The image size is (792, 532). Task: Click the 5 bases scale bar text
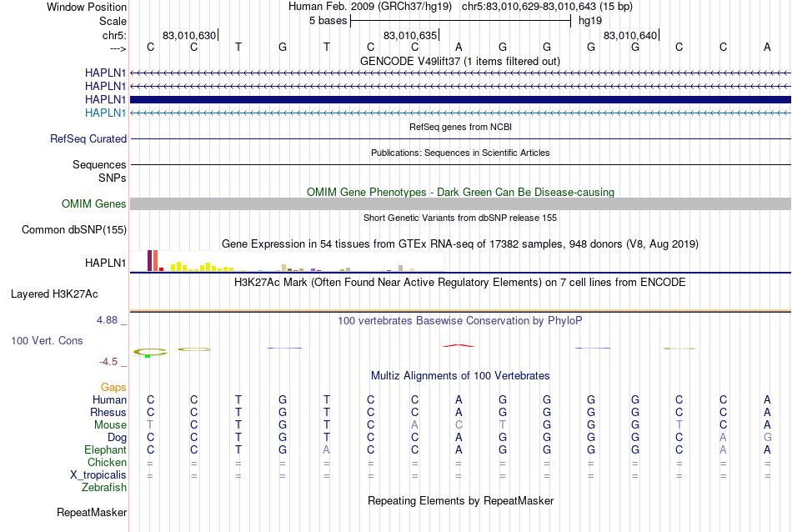coord(328,21)
